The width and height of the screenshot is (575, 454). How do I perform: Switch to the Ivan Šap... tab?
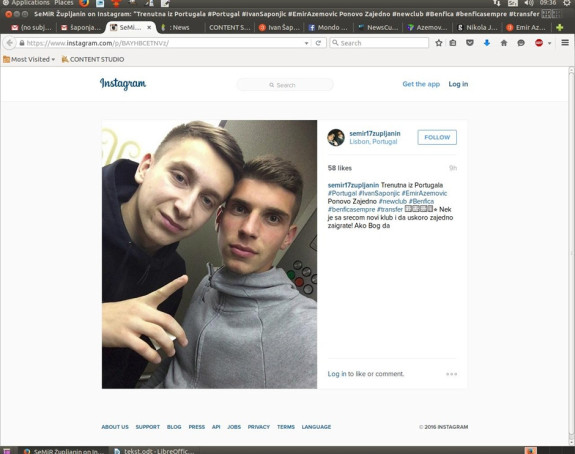[x=279, y=28]
